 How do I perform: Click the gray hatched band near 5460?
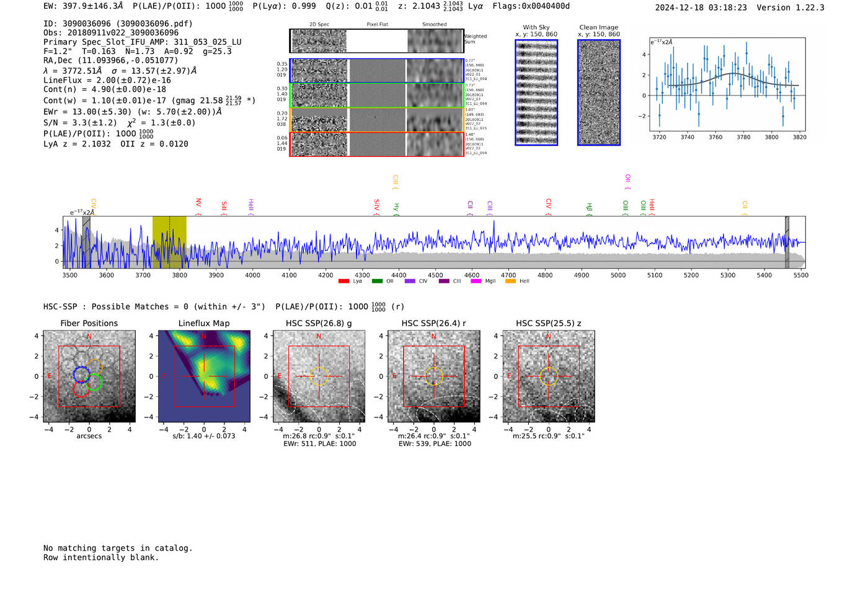787,242
